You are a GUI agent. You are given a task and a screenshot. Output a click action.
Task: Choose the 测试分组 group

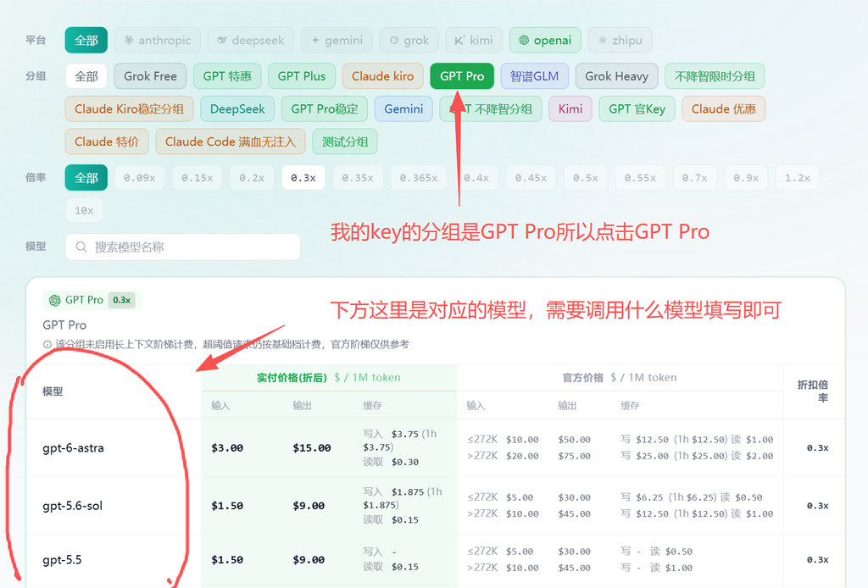345,141
